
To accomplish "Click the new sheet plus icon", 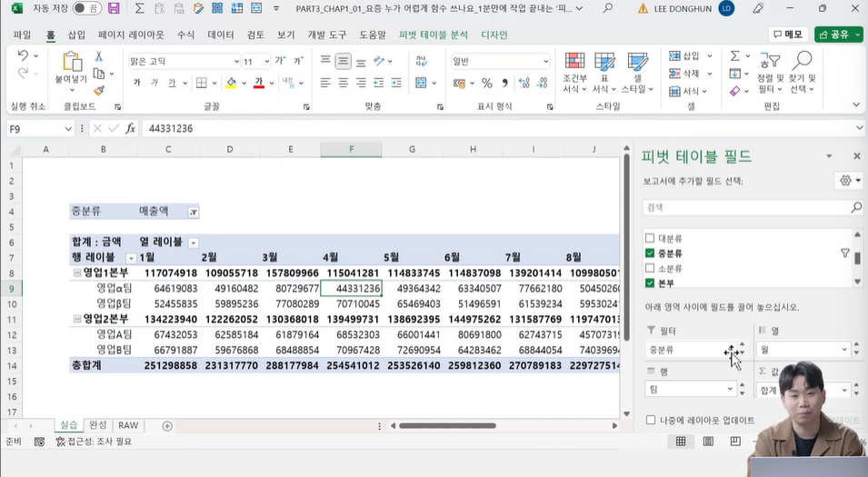I will [x=167, y=425].
